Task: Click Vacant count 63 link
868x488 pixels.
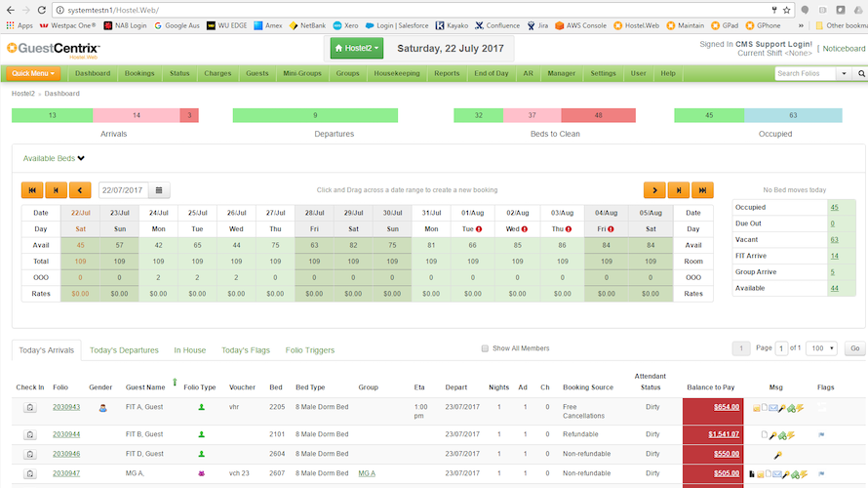Action: coord(834,240)
